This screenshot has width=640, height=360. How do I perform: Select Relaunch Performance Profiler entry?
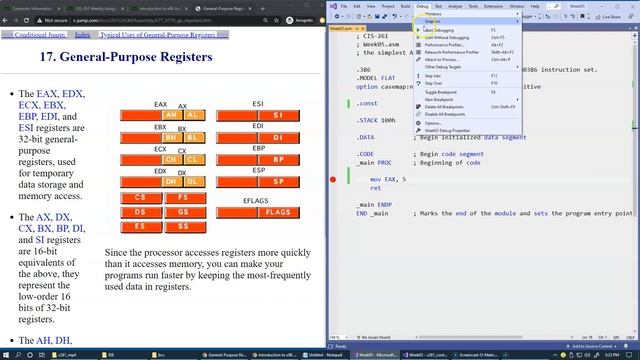point(467,52)
